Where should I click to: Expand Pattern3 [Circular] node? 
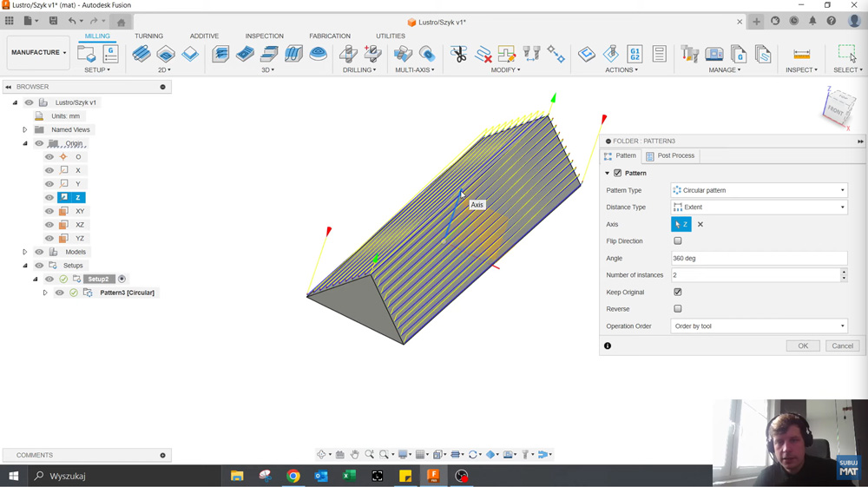[45, 293]
